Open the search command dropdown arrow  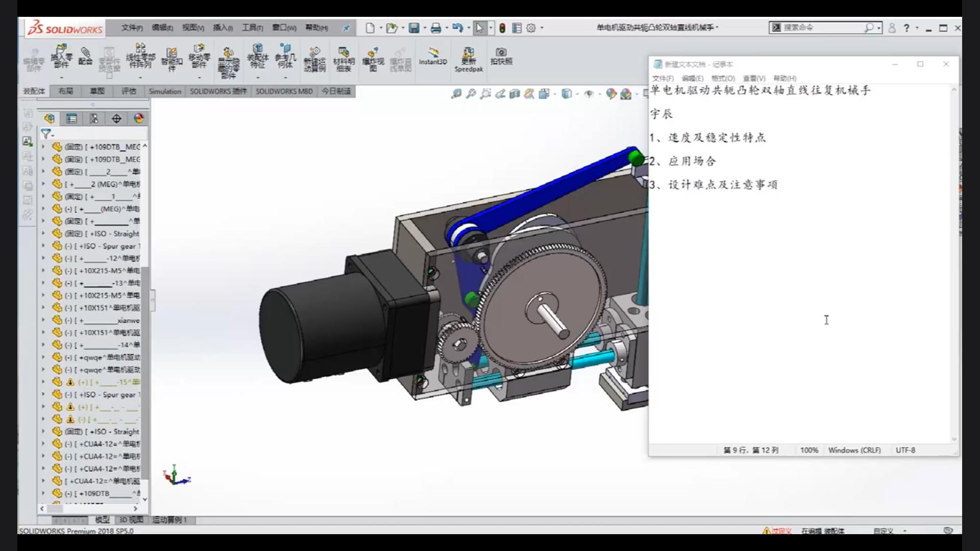[879, 28]
